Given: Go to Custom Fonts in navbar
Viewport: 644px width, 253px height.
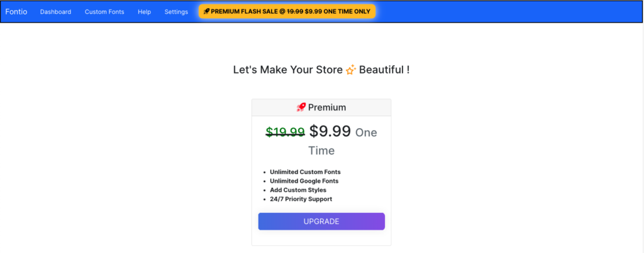Looking at the screenshot, I should click(104, 12).
